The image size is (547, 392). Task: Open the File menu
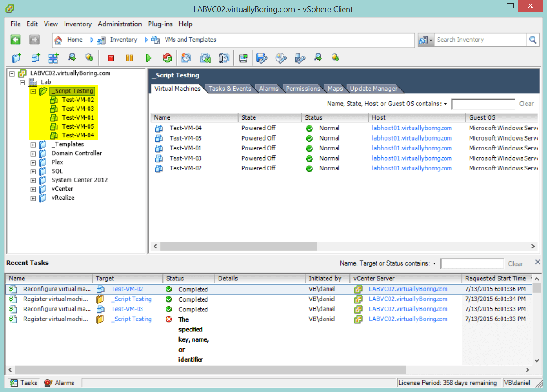pyautogui.click(x=16, y=24)
